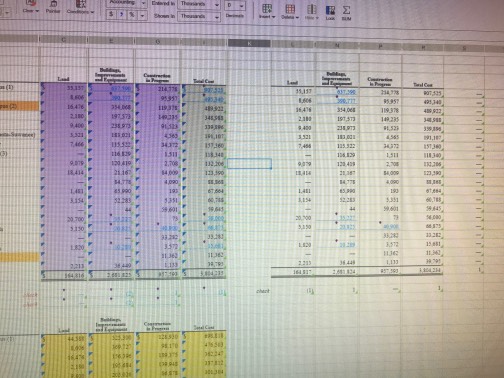Open the arrow next to the percent button
Image resolution: width=504 pixels, height=378 pixels.
[x=142, y=15]
